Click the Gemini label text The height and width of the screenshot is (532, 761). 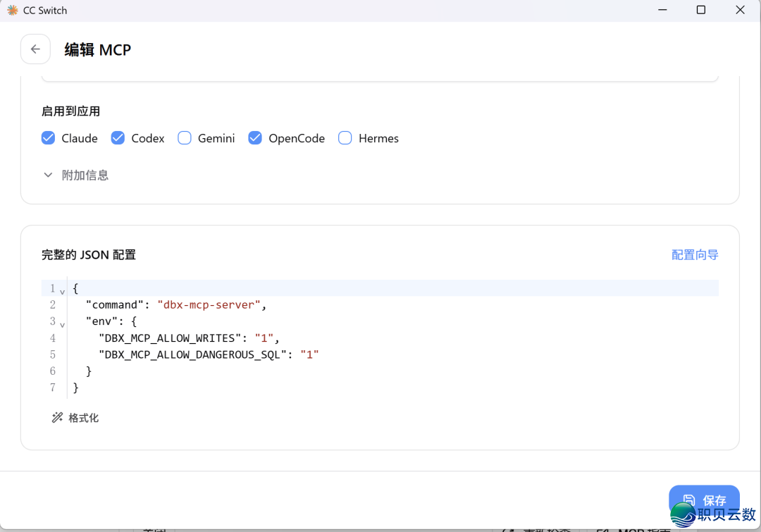[x=216, y=138]
